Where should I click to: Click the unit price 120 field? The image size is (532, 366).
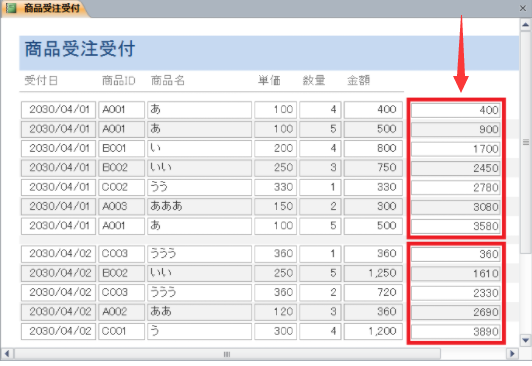point(276,312)
